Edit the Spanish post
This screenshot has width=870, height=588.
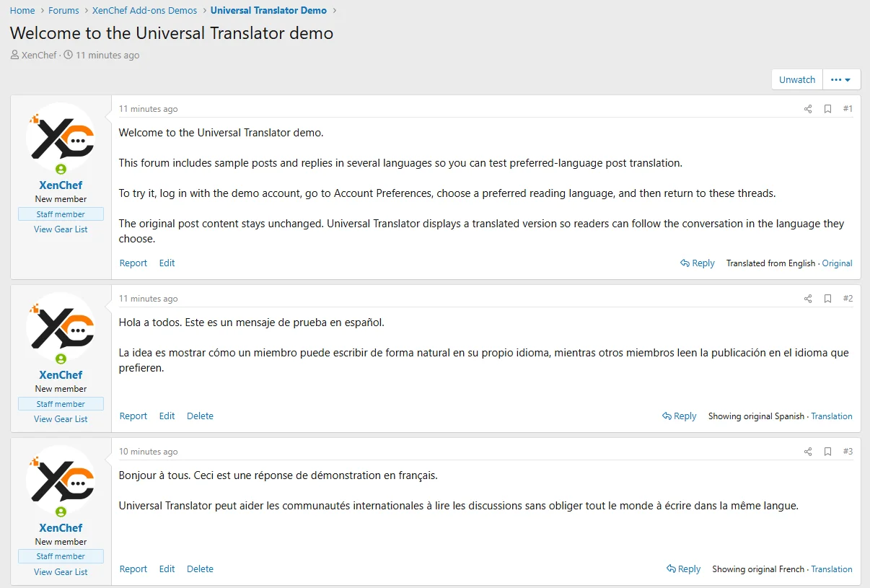point(167,416)
